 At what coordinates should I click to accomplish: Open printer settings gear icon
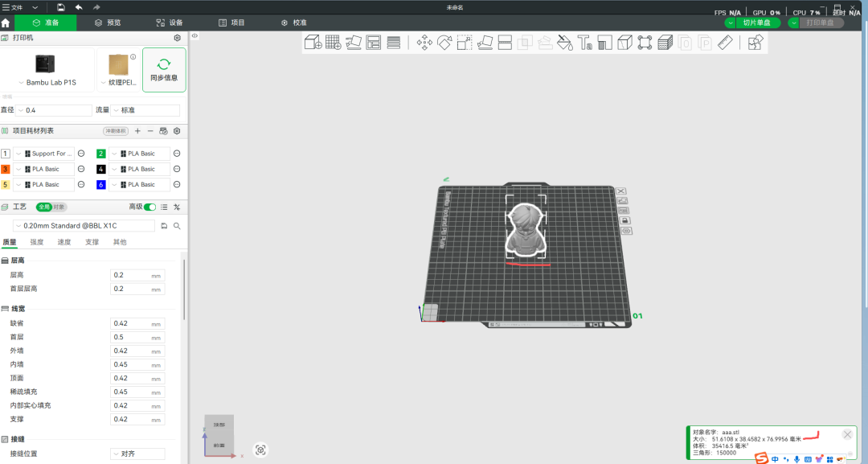tap(177, 38)
